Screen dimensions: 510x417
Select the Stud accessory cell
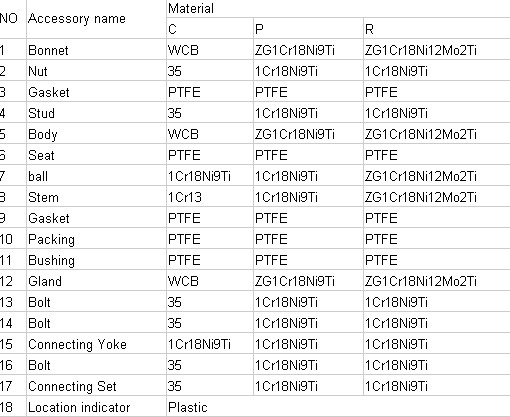click(96, 113)
